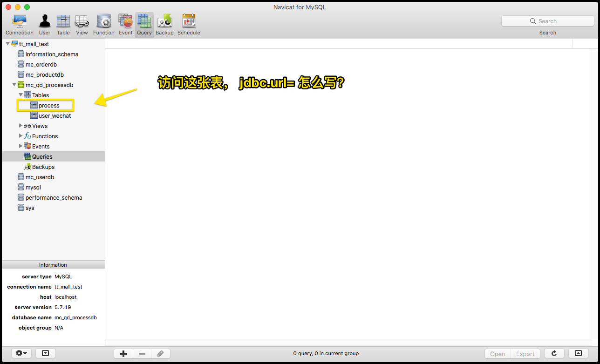The height and width of the screenshot is (364, 600).
Task: Collapse the tt_mall_test connection tree
Action: pos(8,44)
